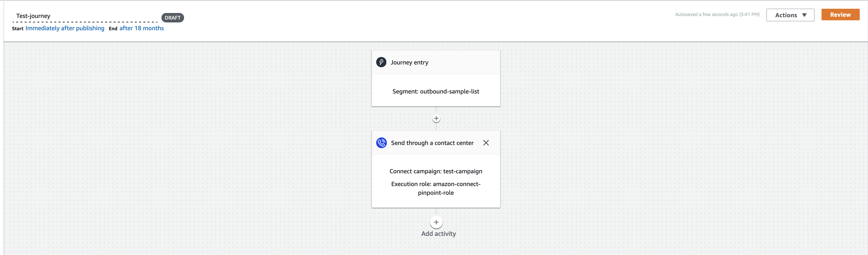
Task: Click the Actions dropdown arrow
Action: tap(804, 15)
